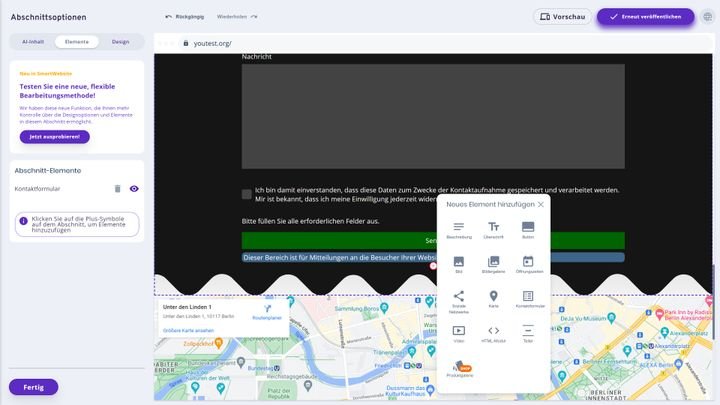Add Öffnungszeiten opening hours element
Viewport: 720px width, 405px height.
tap(528, 264)
